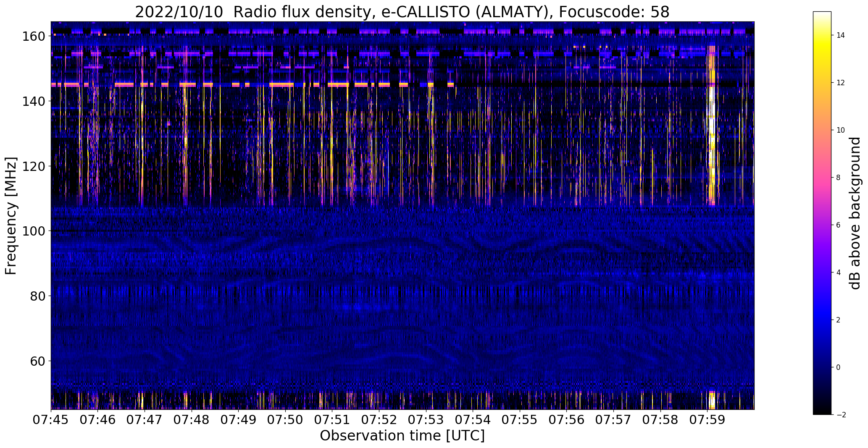This screenshot has width=868, height=448.
Task: Click the 80 MHz frequency tick label
Action: coord(38,296)
